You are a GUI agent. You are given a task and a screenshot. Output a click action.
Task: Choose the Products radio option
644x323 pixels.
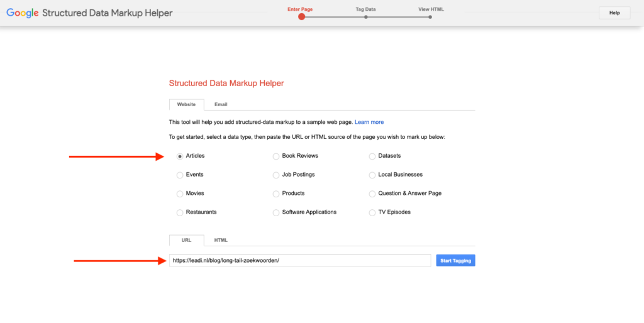276,194
